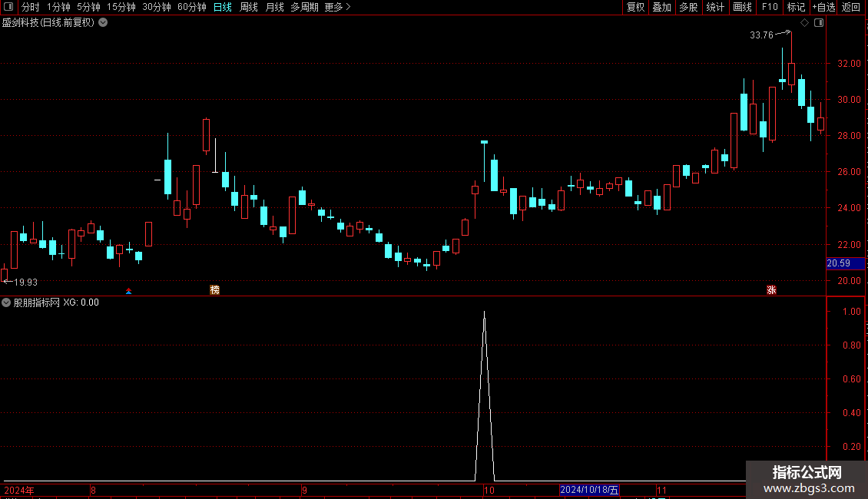
Task: Click the 叠加 overlay button
Action: tap(661, 7)
